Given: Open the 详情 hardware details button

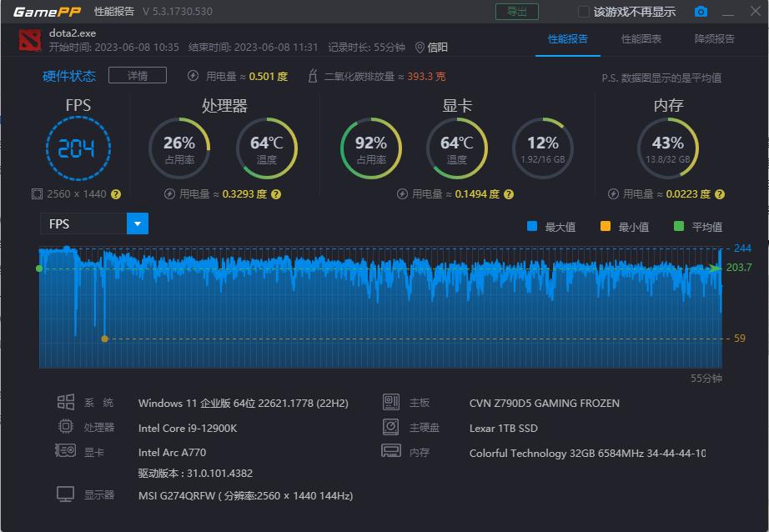Looking at the screenshot, I should (x=137, y=75).
